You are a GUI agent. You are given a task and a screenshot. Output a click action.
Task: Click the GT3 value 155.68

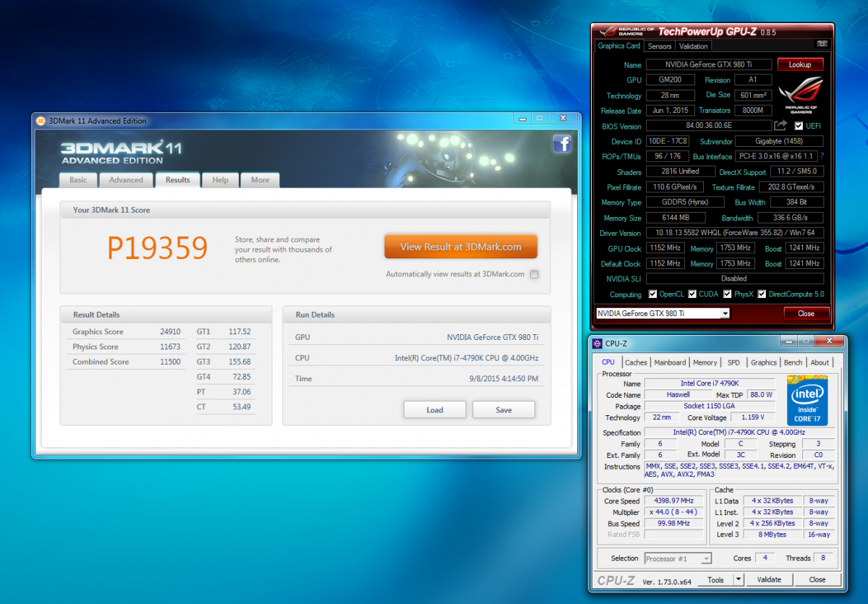(239, 362)
